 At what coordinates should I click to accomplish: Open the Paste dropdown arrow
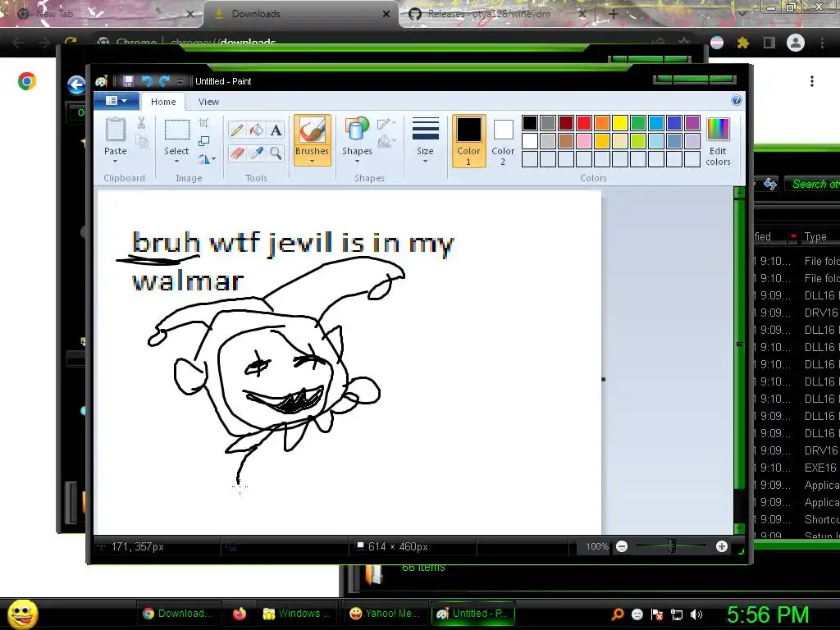[115, 161]
